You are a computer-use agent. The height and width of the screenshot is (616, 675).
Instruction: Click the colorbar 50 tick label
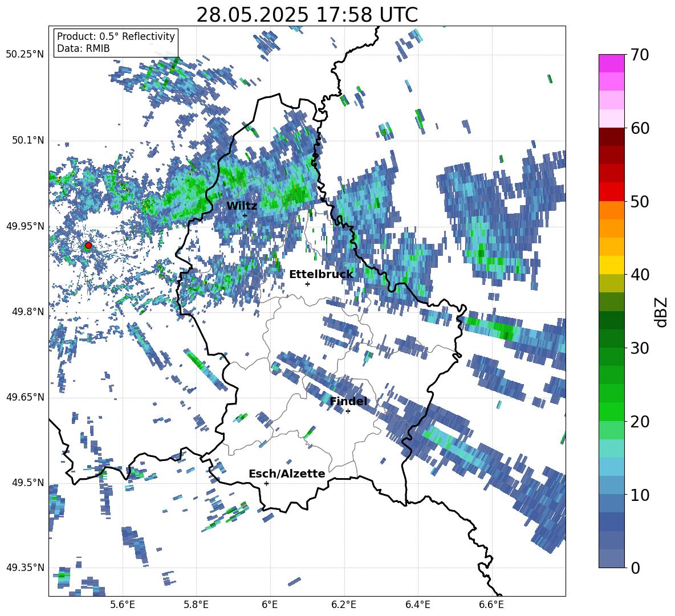point(640,202)
